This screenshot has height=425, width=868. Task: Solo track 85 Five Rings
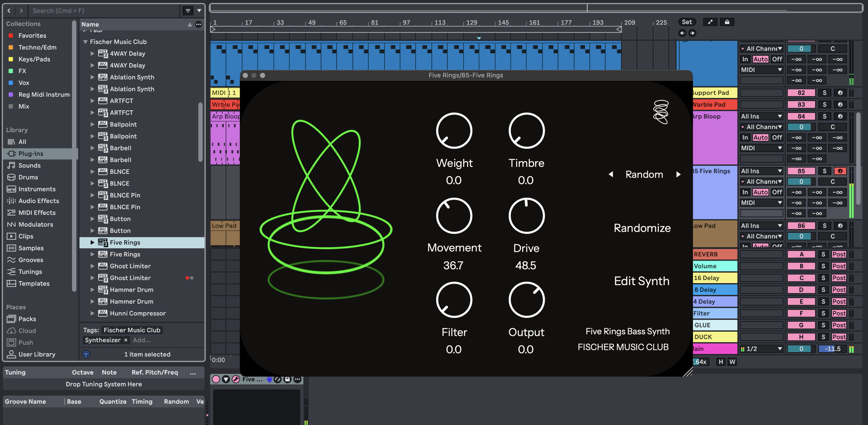tap(825, 171)
